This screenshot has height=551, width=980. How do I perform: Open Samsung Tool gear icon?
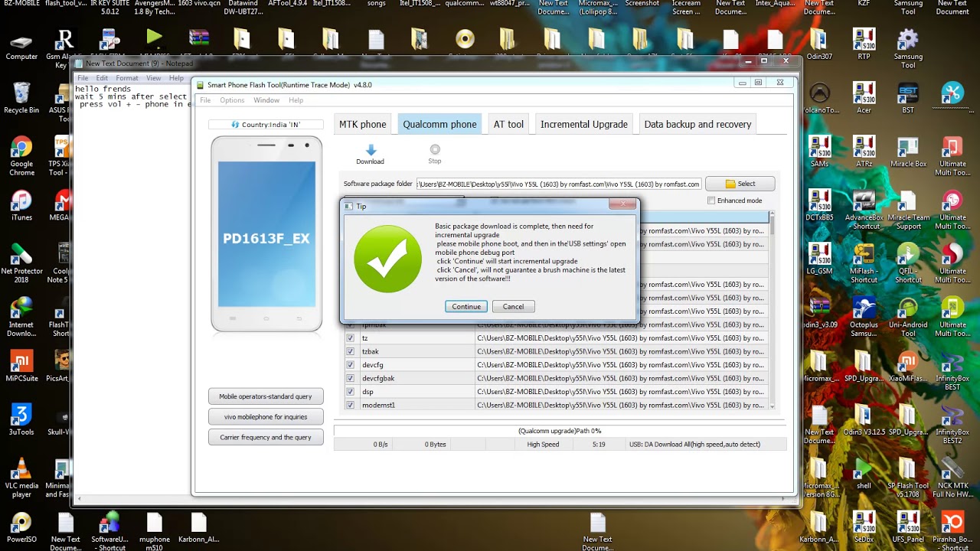click(x=908, y=48)
